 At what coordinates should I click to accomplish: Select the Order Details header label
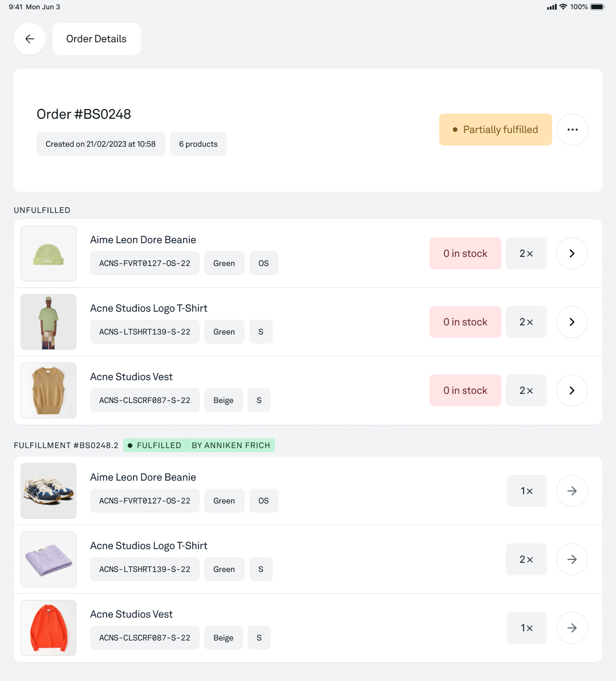[x=96, y=39]
